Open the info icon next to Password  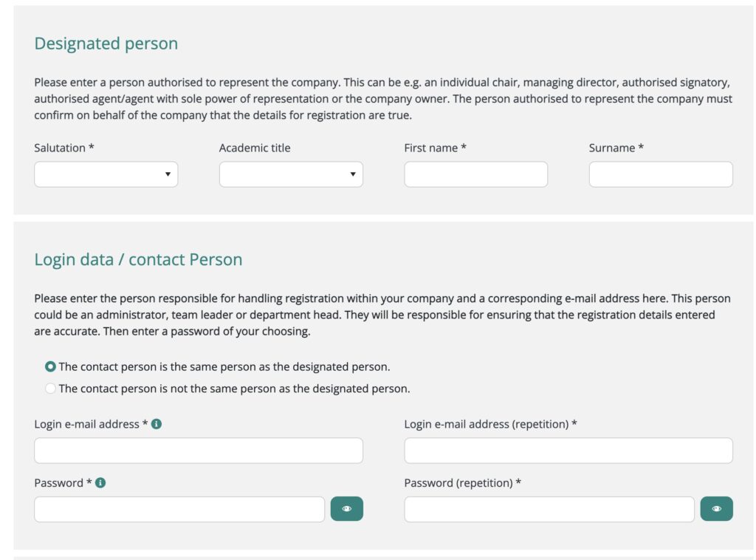pos(100,482)
